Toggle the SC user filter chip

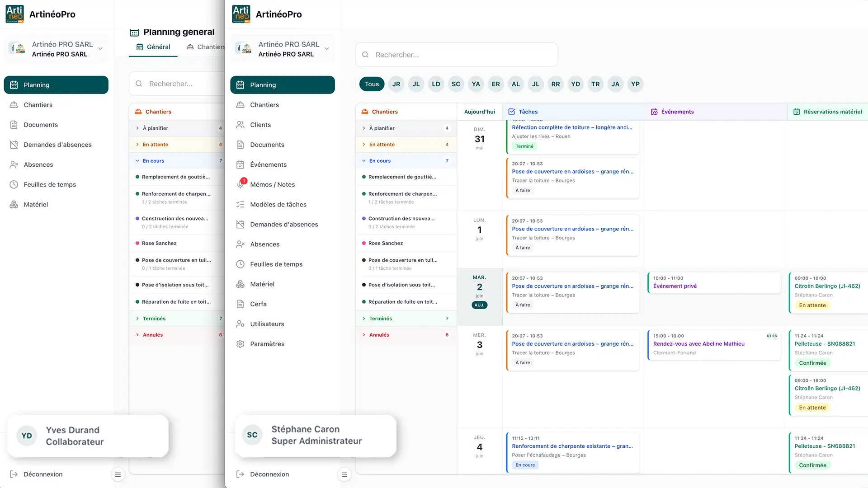456,84
